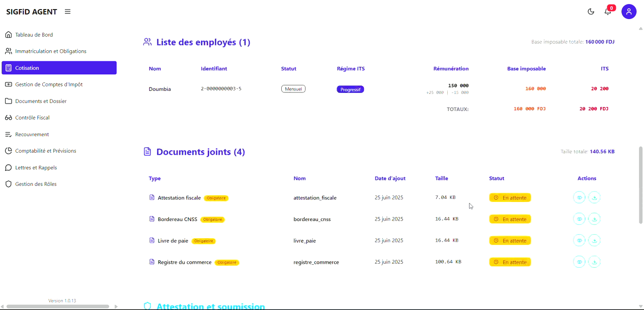Open notifications via the bell icon
The width and height of the screenshot is (644, 310).
pyautogui.click(x=608, y=11)
